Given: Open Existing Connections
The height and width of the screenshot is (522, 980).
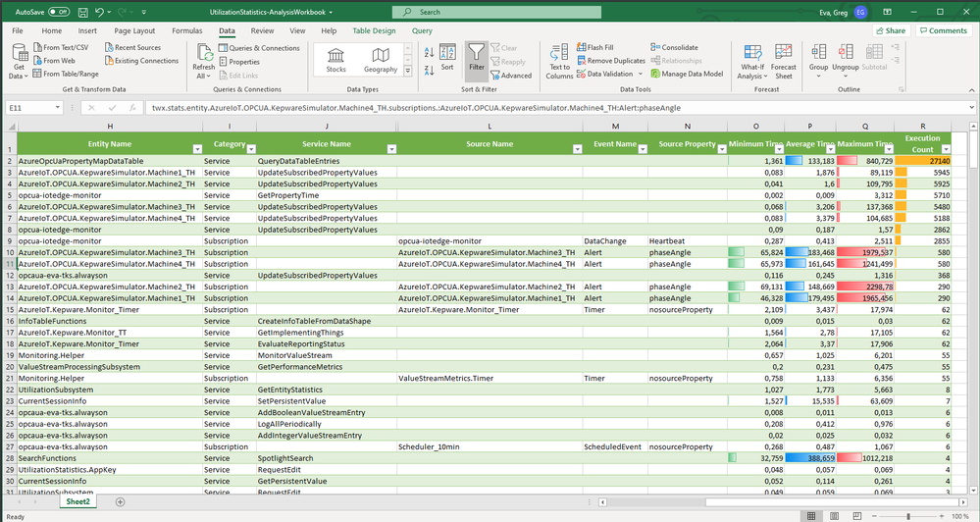Looking at the screenshot, I should tap(141, 61).
